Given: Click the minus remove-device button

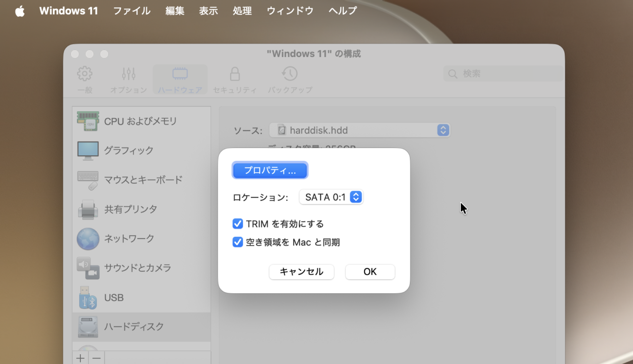Looking at the screenshot, I should pyautogui.click(x=97, y=358).
